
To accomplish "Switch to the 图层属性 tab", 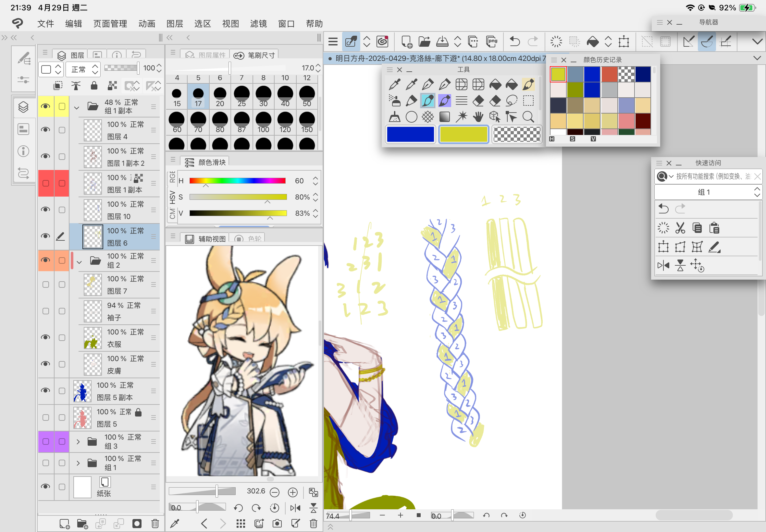I will pos(205,55).
